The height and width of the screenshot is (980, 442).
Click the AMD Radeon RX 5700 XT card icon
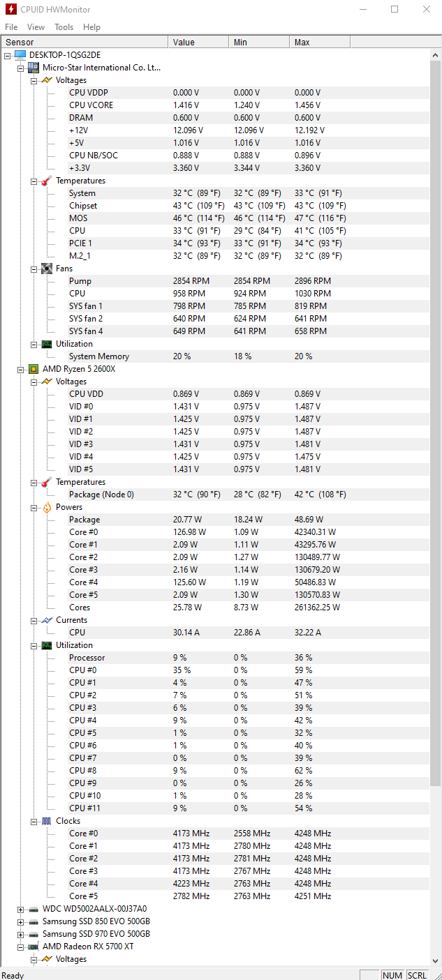(34, 947)
